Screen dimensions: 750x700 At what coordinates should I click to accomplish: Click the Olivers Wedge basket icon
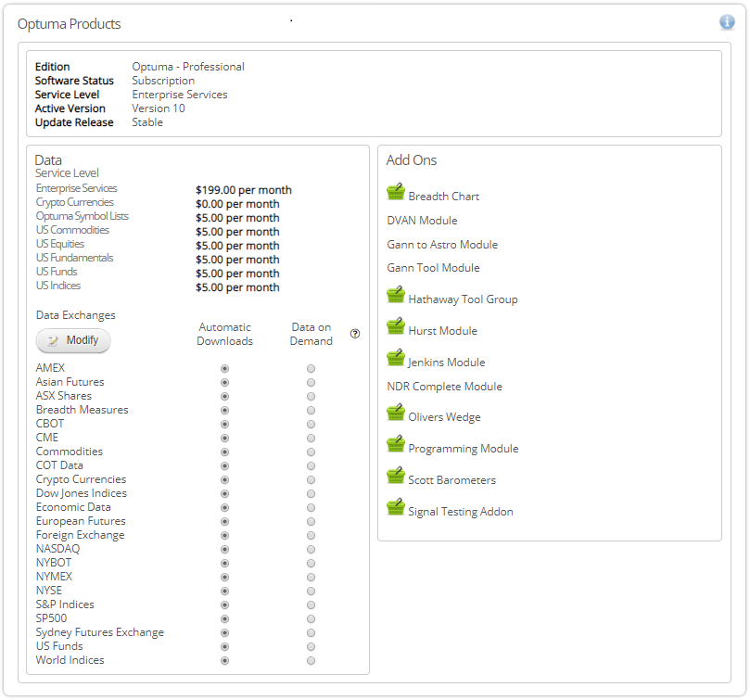point(396,414)
